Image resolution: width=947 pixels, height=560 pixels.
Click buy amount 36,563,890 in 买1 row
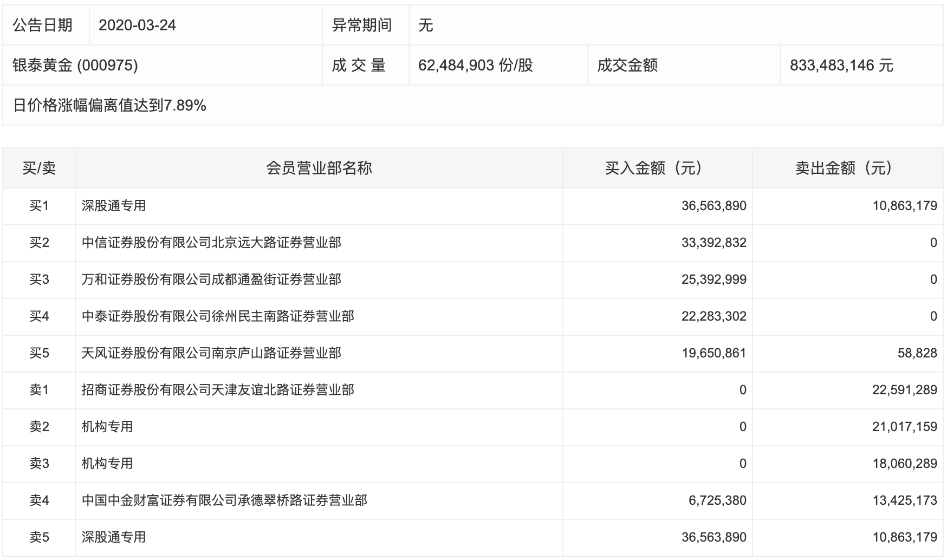coord(714,206)
